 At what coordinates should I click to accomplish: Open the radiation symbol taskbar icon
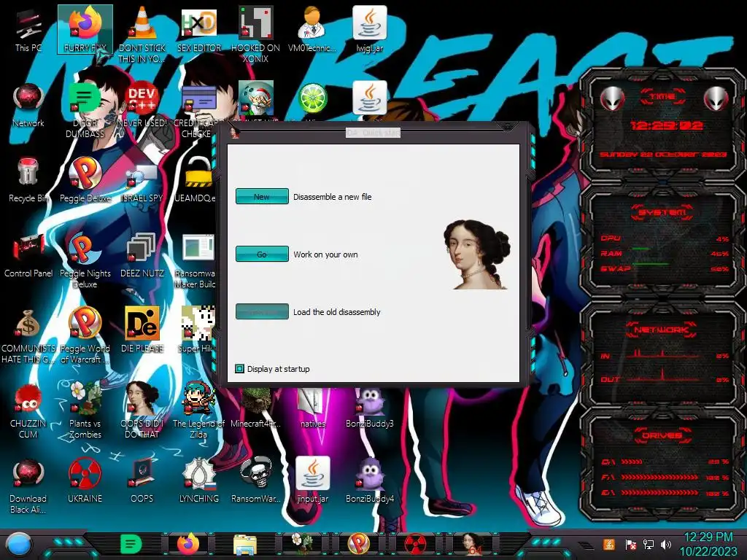(415, 544)
